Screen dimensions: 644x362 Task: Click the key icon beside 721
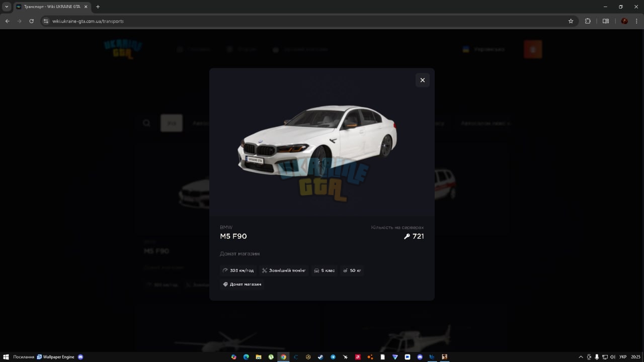407,236
